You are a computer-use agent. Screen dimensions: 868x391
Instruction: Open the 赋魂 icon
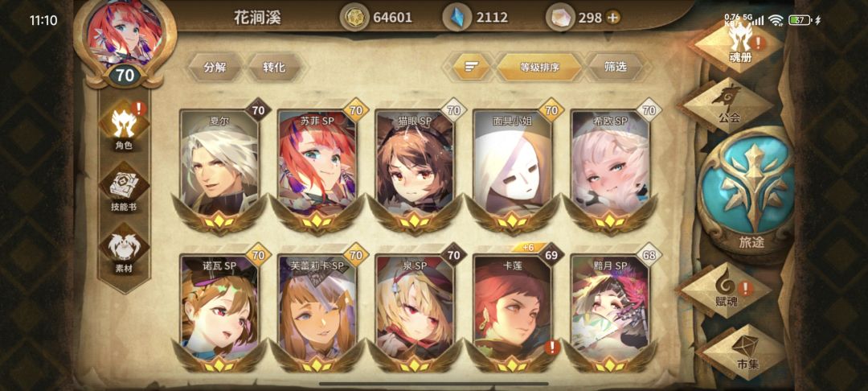pyautogui.click(x=727, y=289)
